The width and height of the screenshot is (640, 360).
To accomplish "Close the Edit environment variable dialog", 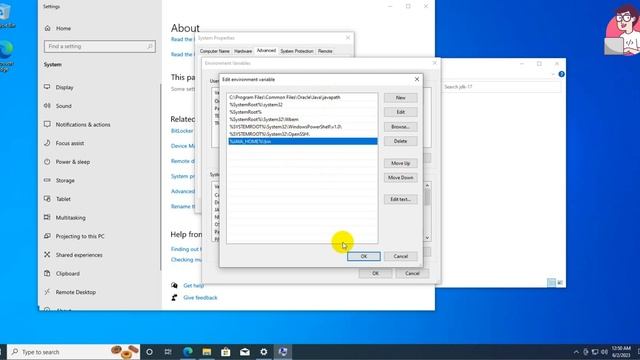I will (x=417, y=79).
